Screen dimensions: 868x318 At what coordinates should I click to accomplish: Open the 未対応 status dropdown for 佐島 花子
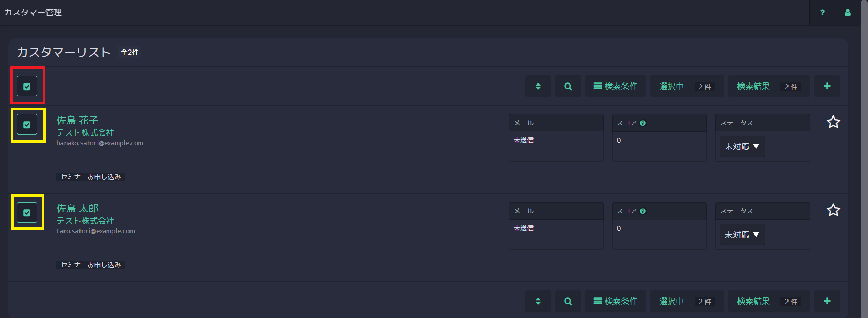click(742, 146)
